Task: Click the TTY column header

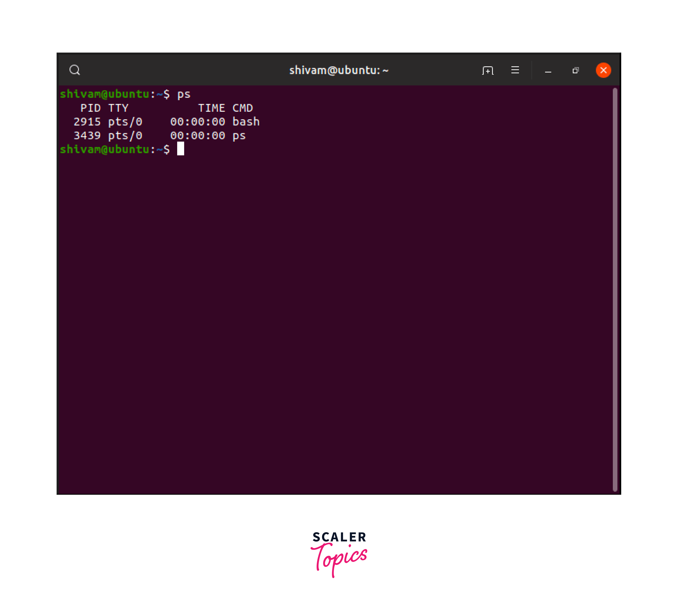Action: 118,108
